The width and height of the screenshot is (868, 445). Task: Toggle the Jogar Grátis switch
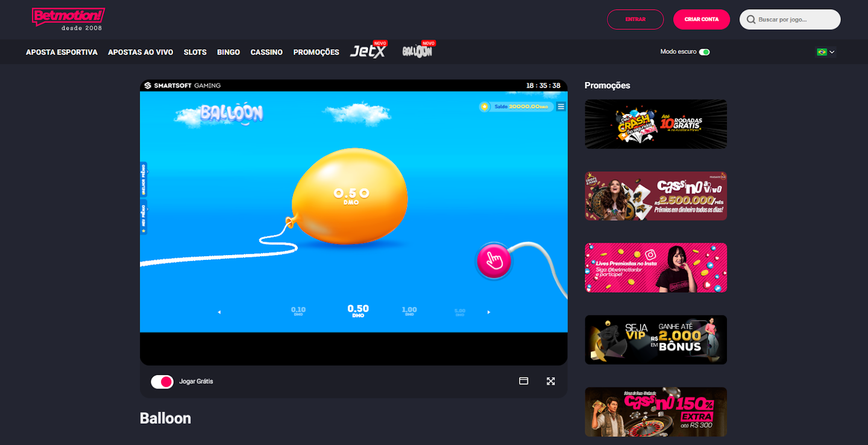coord(162,382)
